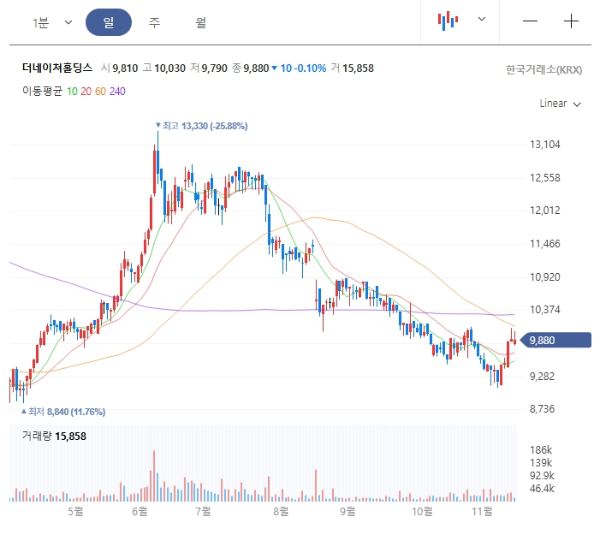Click the 8월 date axis label
Screen dimensions: 600x543
click(x=281, y=511)
